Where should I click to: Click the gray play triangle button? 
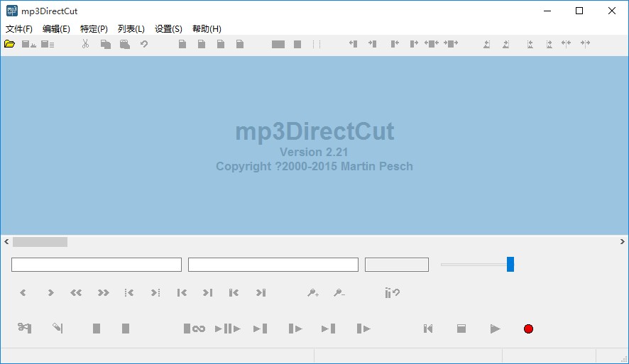point(495,329)
